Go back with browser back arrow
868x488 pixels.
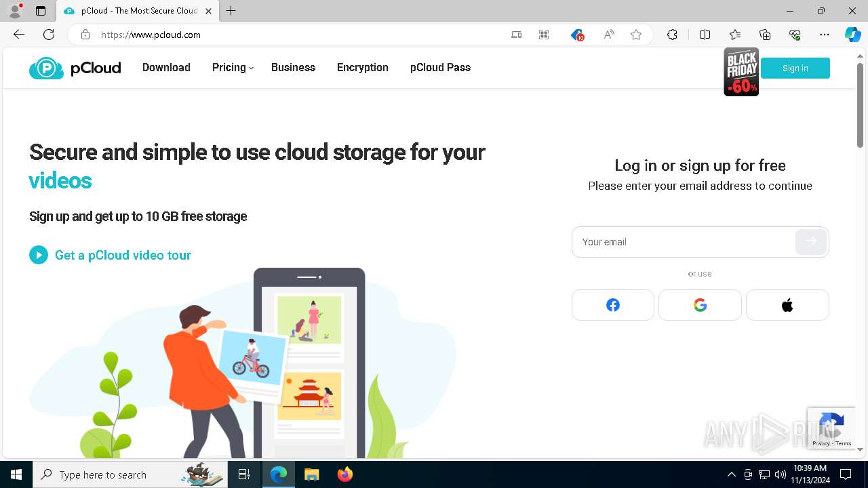(x=19, y=35)
